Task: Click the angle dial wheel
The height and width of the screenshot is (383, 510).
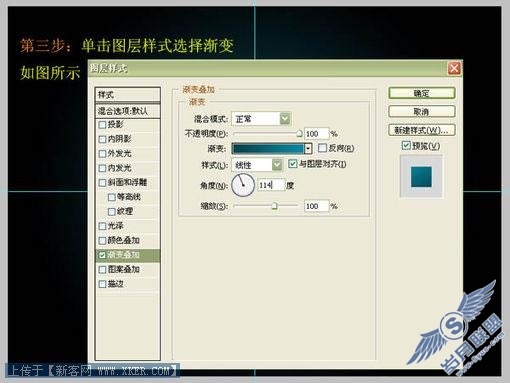Action: tap(243, 185)
